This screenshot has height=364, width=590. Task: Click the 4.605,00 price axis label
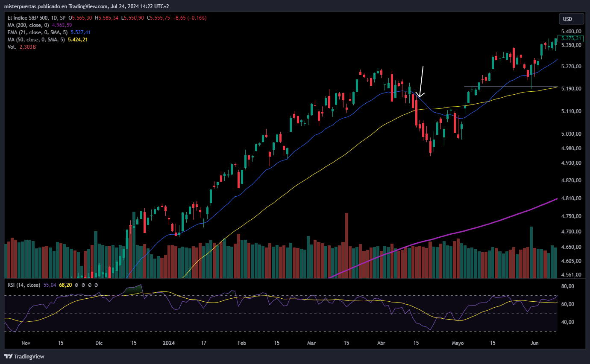[572, 261]
